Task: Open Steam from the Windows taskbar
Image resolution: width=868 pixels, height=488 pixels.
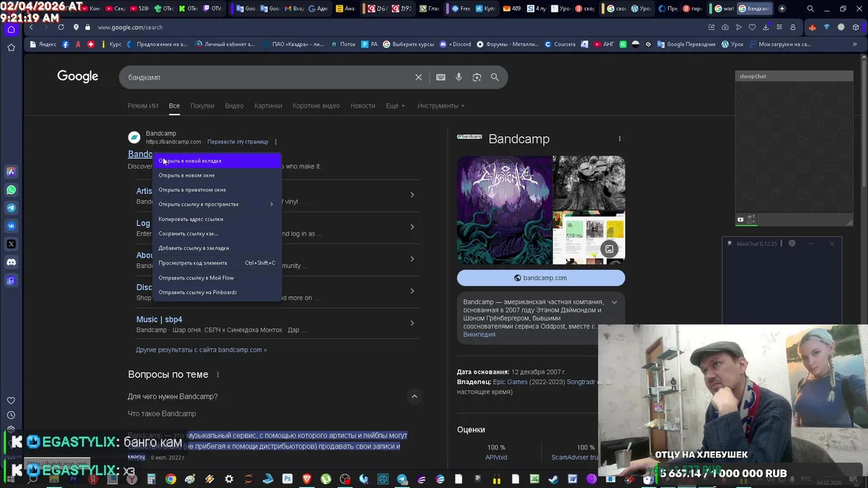Action: click(x=553, y=479)
